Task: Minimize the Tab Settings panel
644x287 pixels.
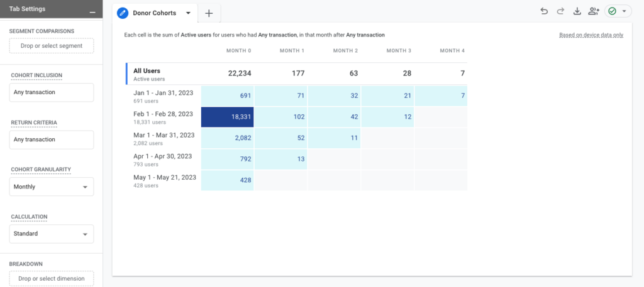Action: [x=92, y=12]
